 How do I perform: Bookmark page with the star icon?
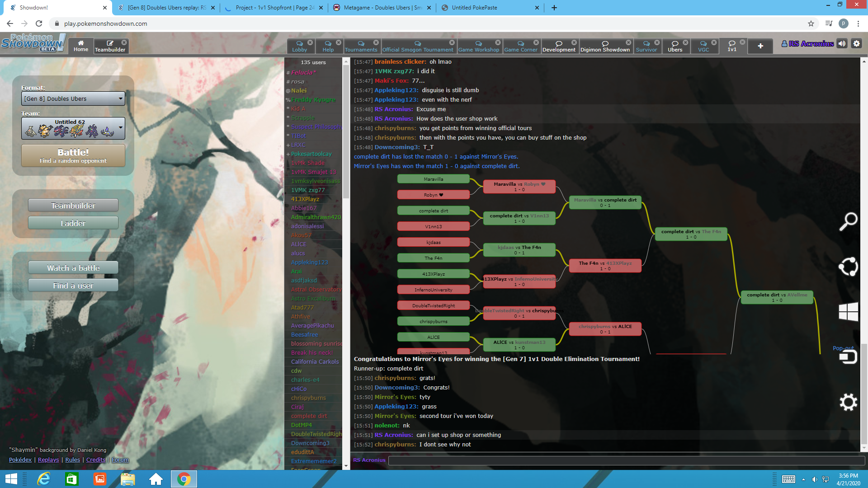(811, 23)
